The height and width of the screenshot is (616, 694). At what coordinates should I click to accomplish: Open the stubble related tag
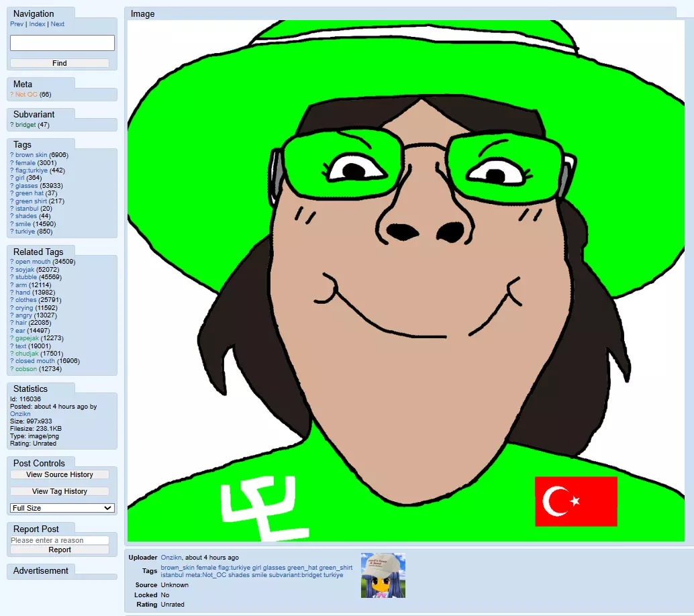point(26,277)
